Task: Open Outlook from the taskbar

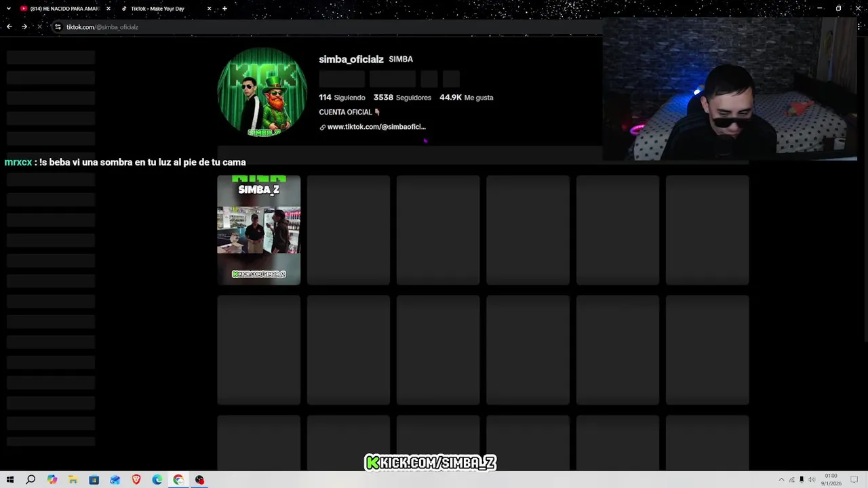Action: (115, 480)
